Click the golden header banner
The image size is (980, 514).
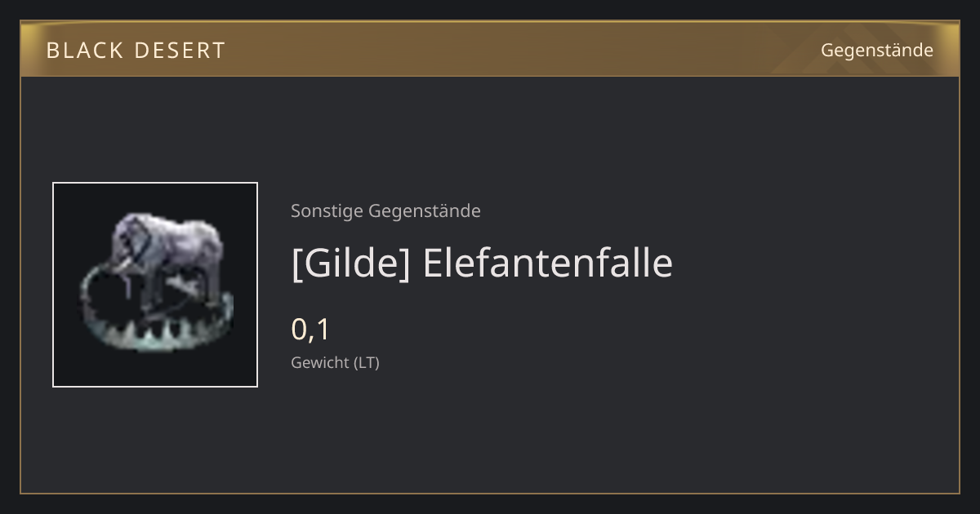click(490, 49)
